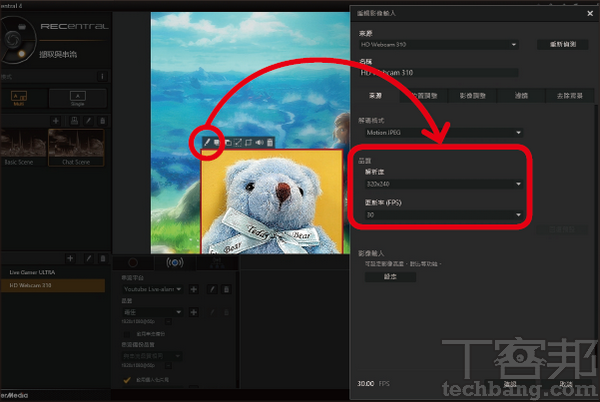Close the edit video input dialog
Viewport: 600px width, 402px height.
pos(590,13)
